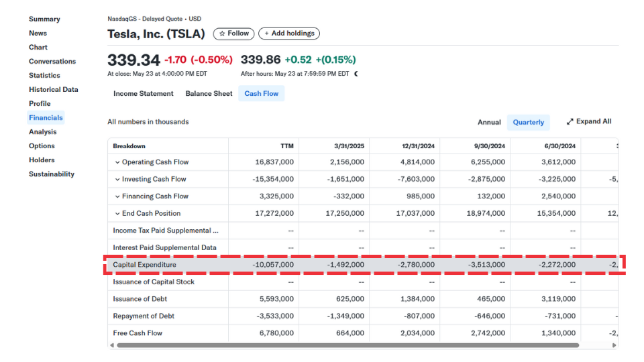Screen dimensions: 644x362
Task: Click End Cash Position value 18,974,000
Action: 486,213
